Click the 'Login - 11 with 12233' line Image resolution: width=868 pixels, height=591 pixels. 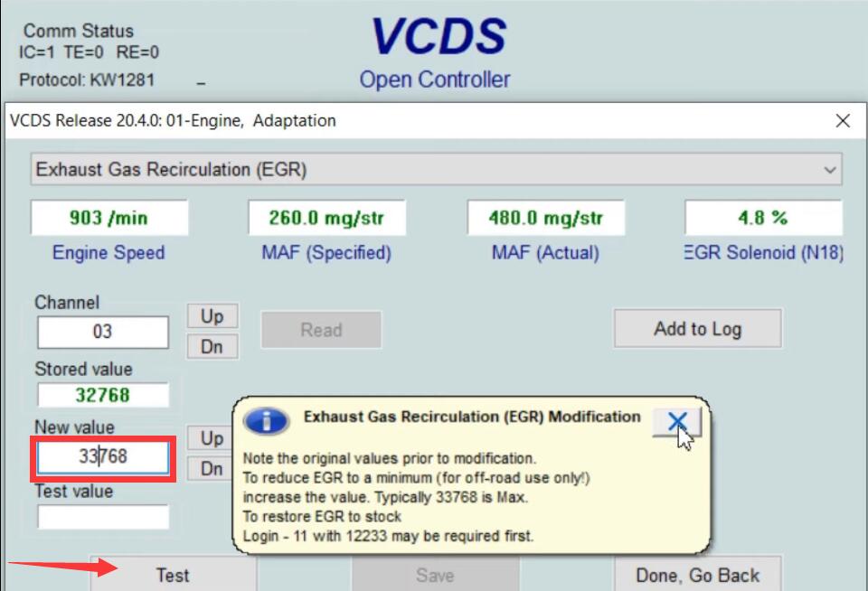click(388, 536)
